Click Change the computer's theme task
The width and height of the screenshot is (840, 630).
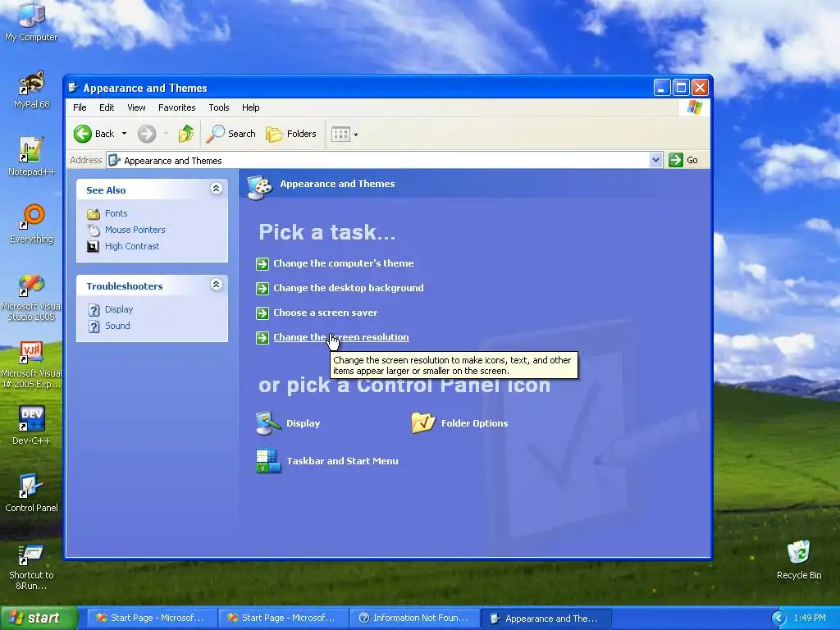coord(344,263)
